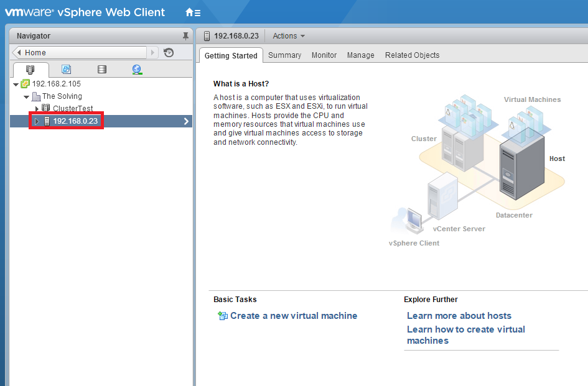Click the cluster icon beside ClusterTest
The image size is (588, 386).
point(46,108)
